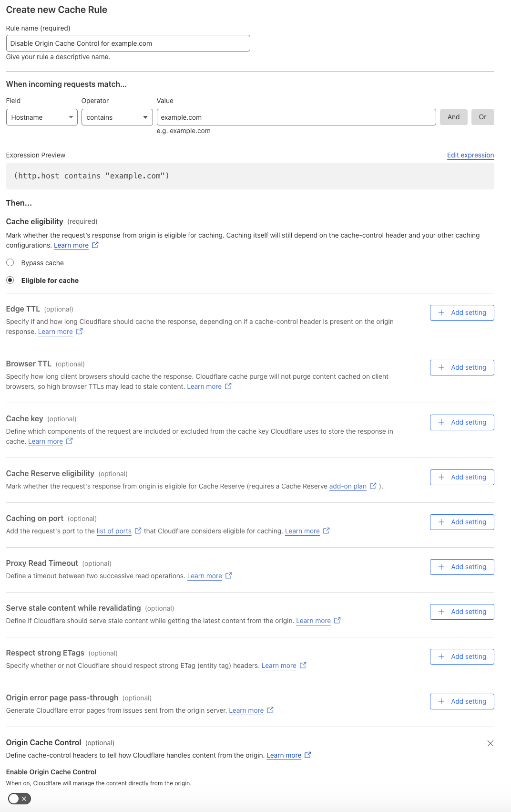
Task: Remove Origin Cache Control setting with X icon
Action: click(490, 743)
